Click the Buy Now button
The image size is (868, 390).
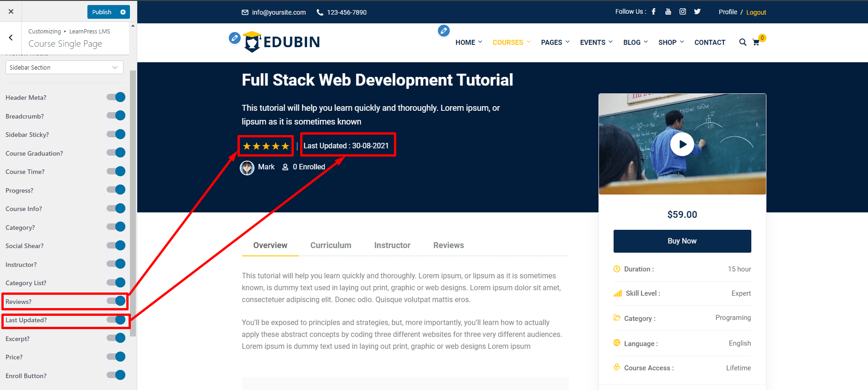[x=682, y=241]
